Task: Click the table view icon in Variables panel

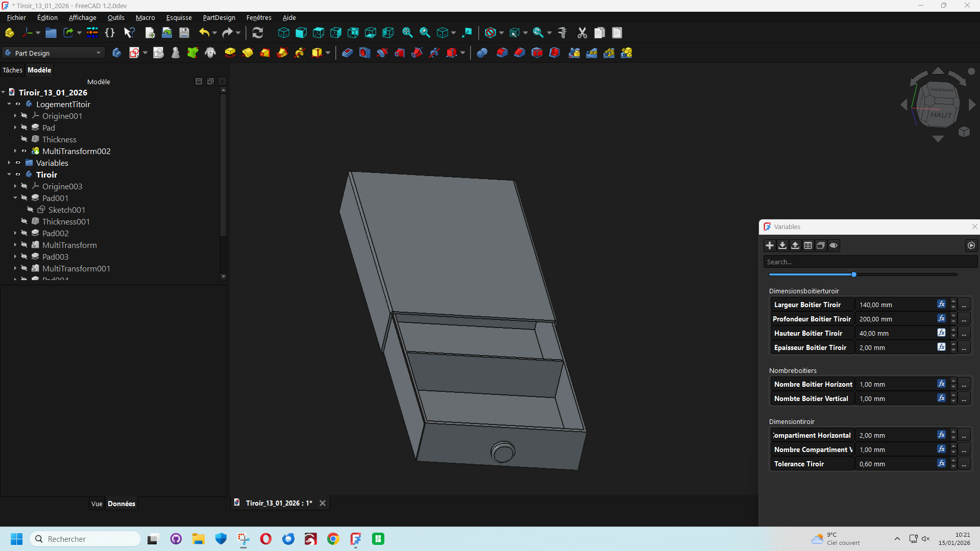Action: click(808, 246)
